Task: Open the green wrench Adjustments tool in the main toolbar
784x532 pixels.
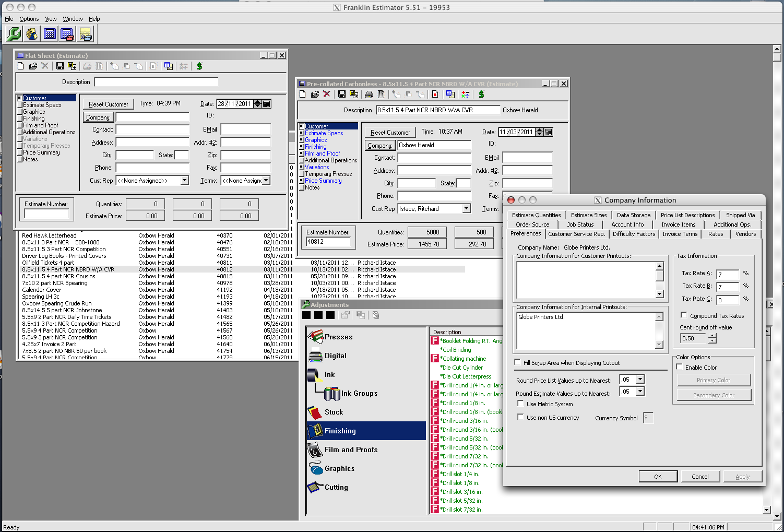Action: [14, 34]
